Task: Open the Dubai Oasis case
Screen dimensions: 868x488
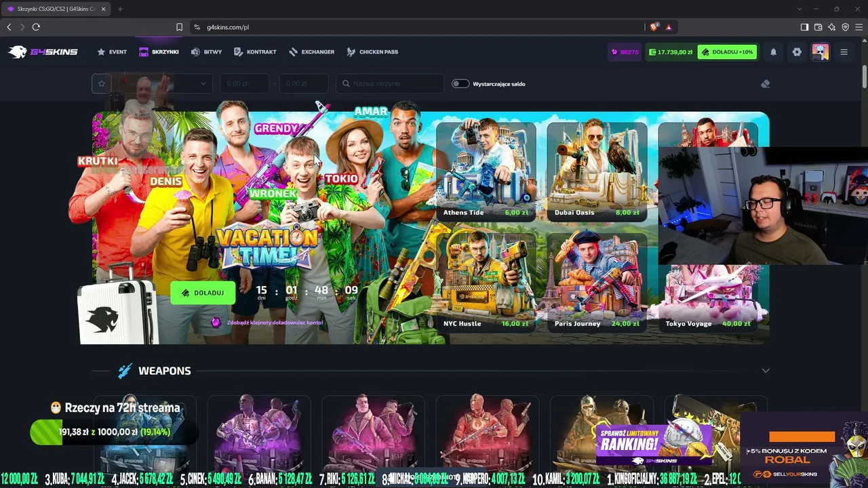Action: pyautogui.click(x=597, y=172)
